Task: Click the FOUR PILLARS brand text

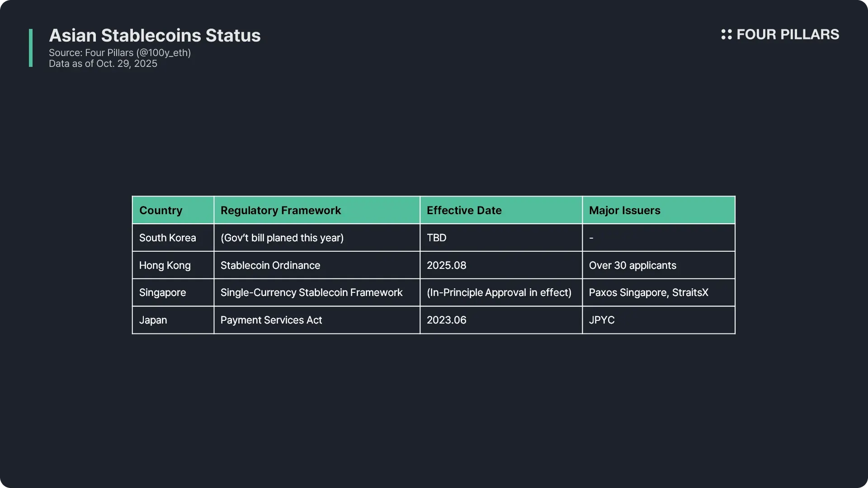Action: [788, 34]
